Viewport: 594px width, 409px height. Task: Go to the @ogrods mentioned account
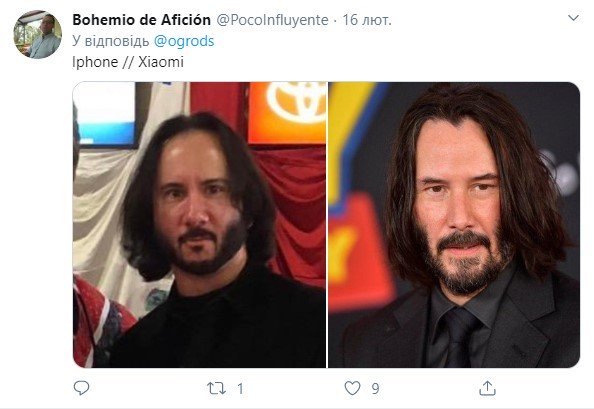click(x=184, y=41)
